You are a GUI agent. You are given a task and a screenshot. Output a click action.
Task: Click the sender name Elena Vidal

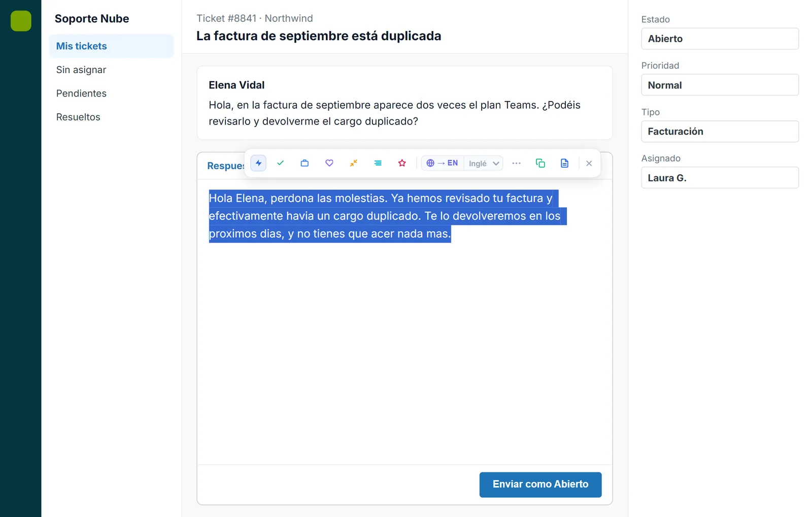click(236, 85)
